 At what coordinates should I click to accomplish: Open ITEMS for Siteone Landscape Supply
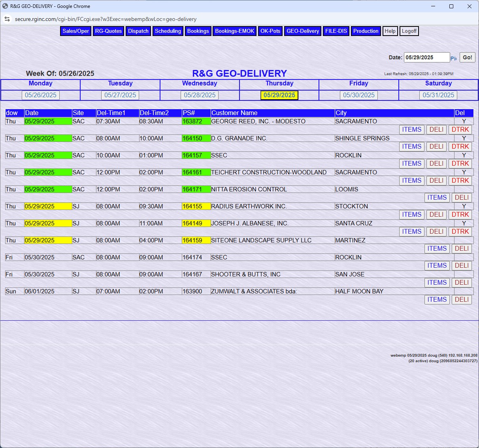click(437, 249)
